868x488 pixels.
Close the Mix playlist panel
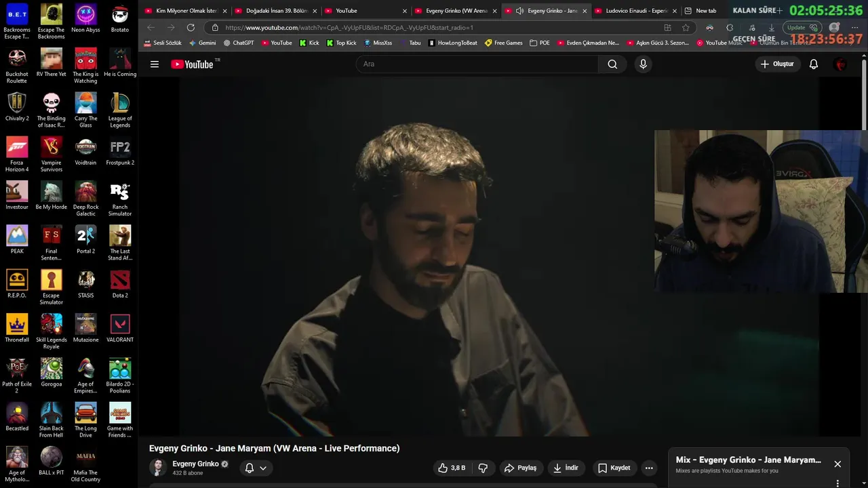(x=837, y=464)
